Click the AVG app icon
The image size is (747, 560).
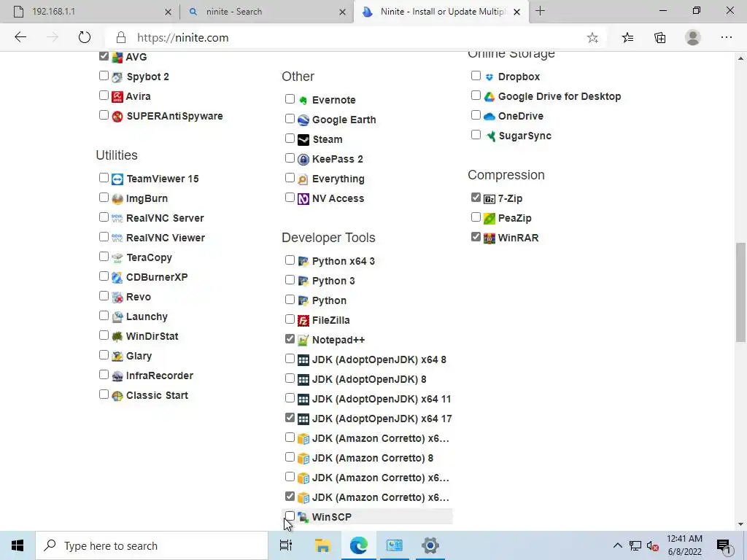click(x=117, y=57)
